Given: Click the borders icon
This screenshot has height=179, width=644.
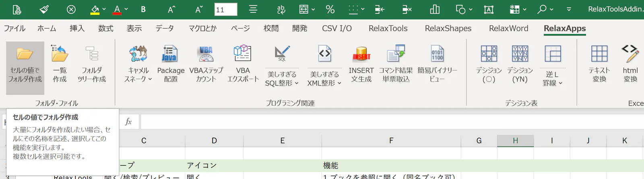Looking at the screenshot, I should 353,9.
